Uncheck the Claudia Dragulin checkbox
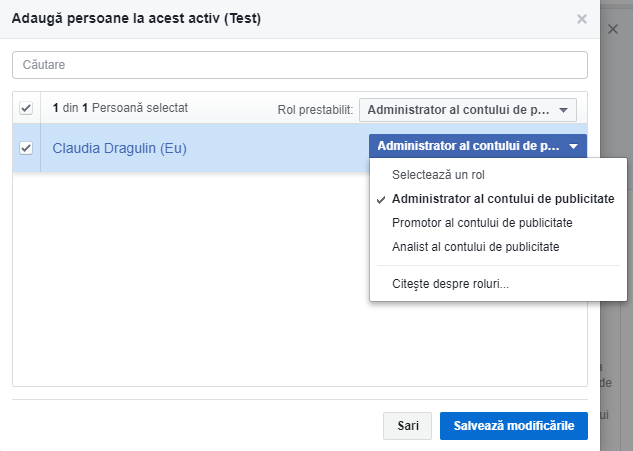Screen dimensions: 633x451 pyautogui.click(x=26, y=148)
